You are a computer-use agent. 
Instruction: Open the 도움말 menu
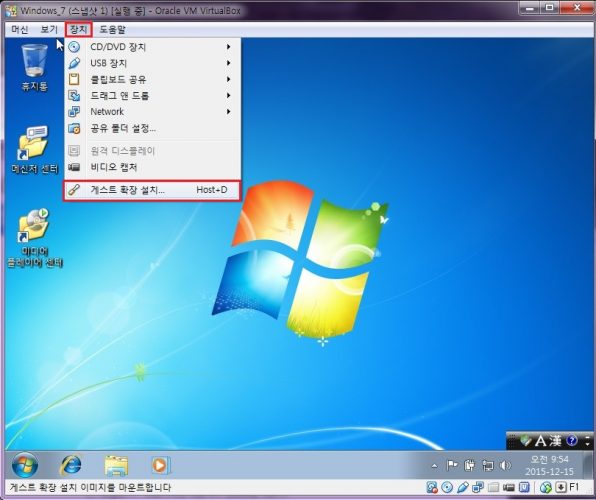[x=112, y=29]
